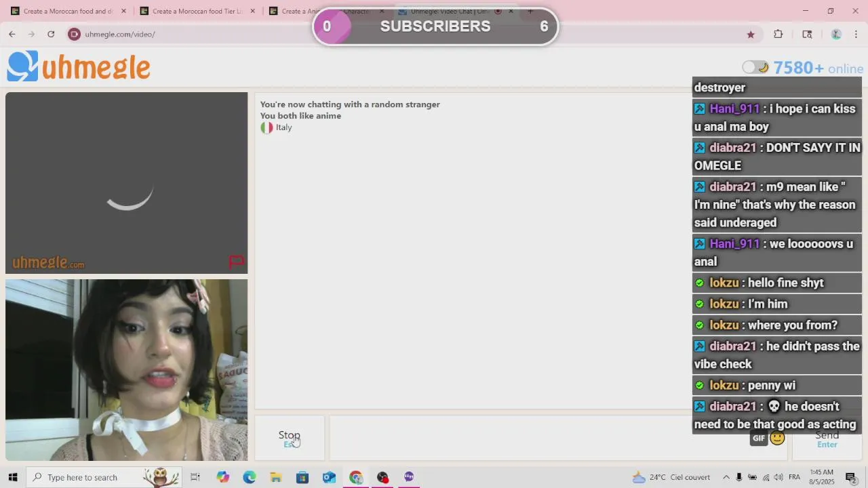Click the '7580+ online' counter
The image size is (868, 488).
818,68
